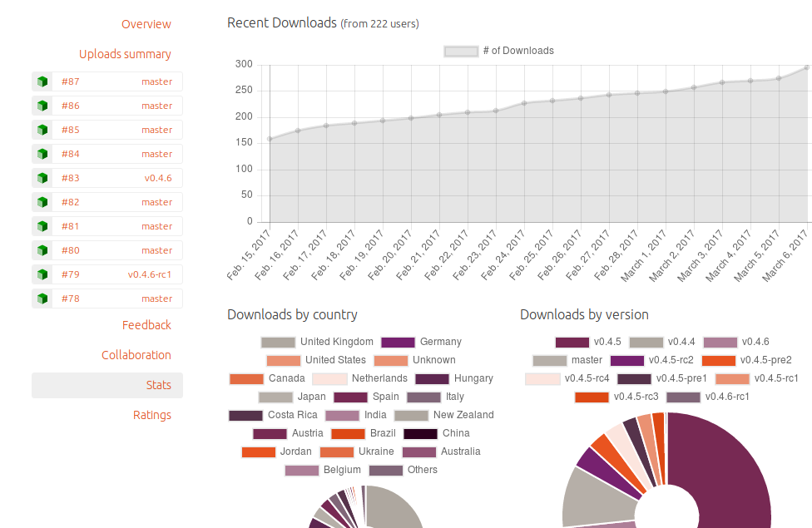Click the package icon for upload #82

42,202
